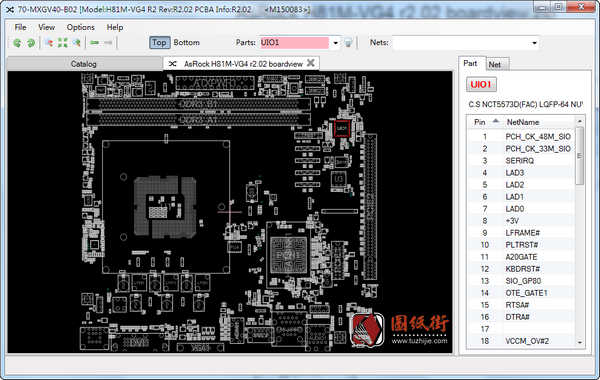The width and height of the screenshot is (600, 380).
Task: Select the empty pin 17 row
Action: click(522, 329)
